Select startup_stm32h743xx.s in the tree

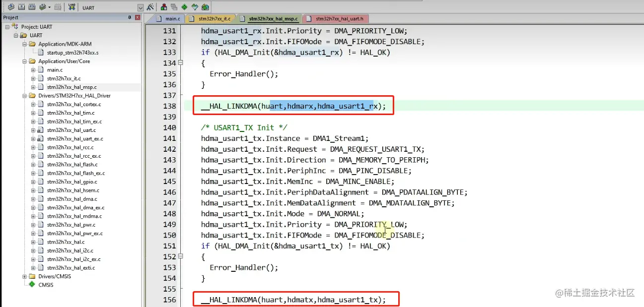(x=72, y=53)
